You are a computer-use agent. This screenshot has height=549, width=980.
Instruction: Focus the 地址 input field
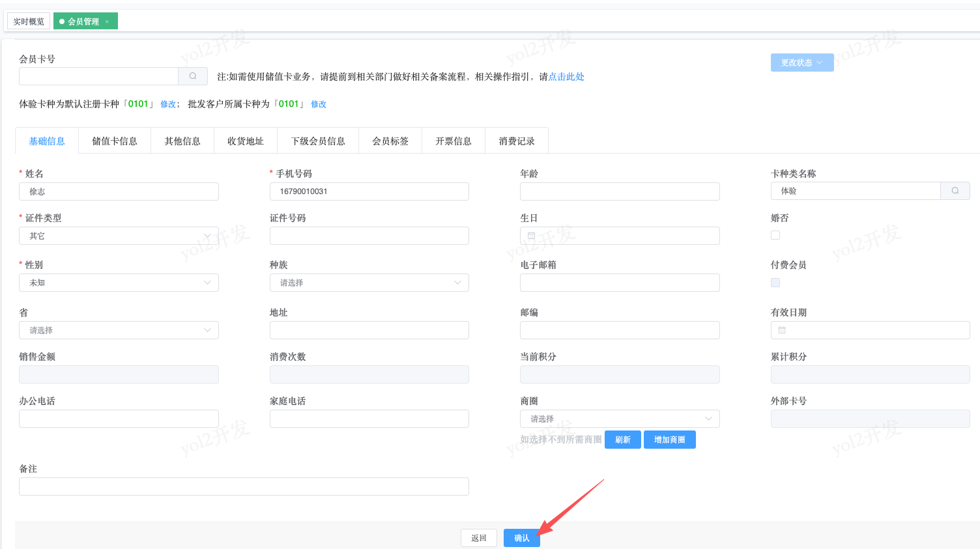pos(369,330)
